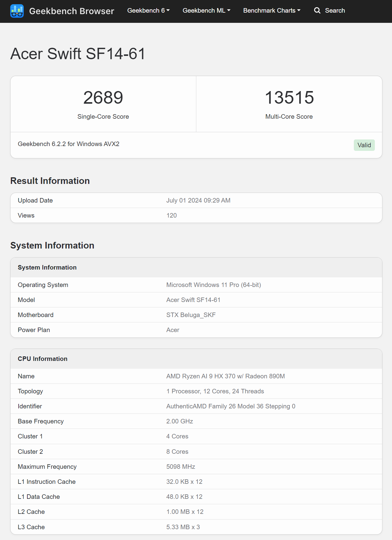Image resolution: width=392 pixels, height=540 pixels.
Task: Click the Motherboard label
Action: (35, 315)
